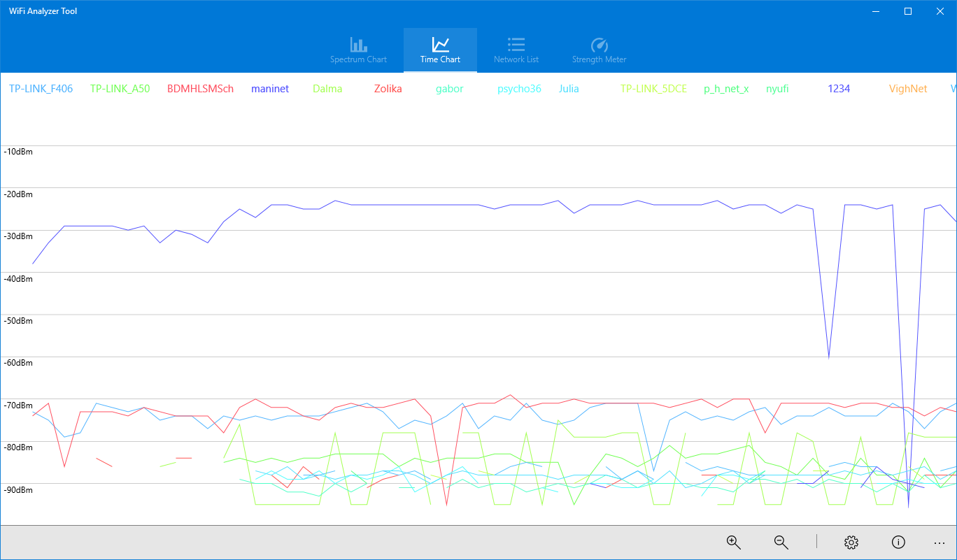Click the Dalma network name
The height and width of the screenshot is (560, 957).
(x=327, y=89)
